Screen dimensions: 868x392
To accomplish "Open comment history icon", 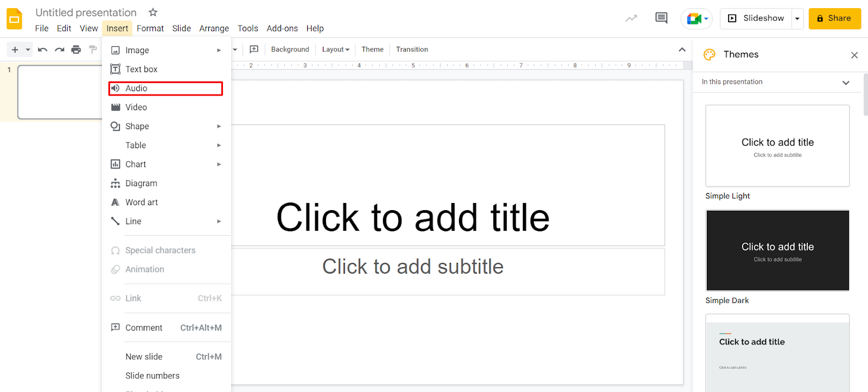I will [661, 18].
